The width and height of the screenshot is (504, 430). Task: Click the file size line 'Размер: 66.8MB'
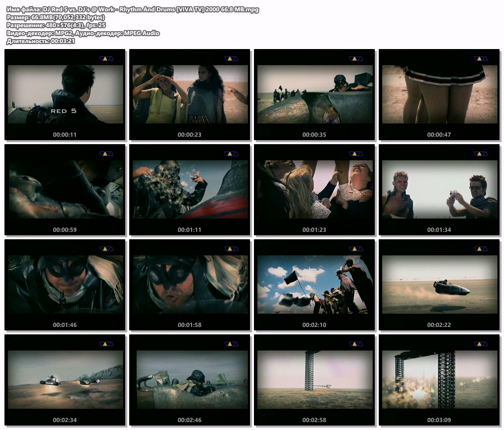tap(55, 17)
